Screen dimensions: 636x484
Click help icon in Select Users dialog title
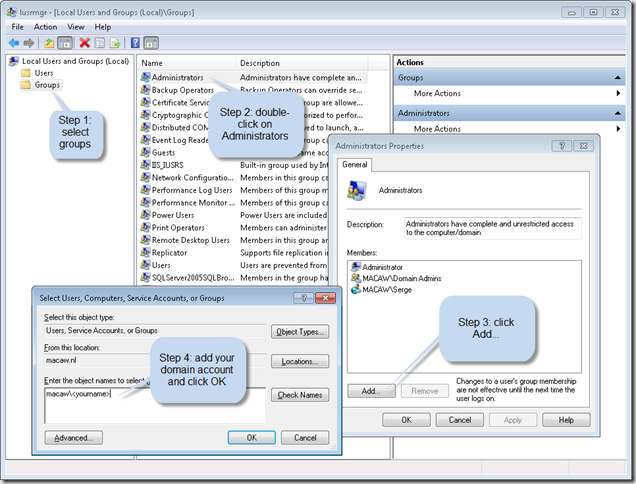point(303,298)
